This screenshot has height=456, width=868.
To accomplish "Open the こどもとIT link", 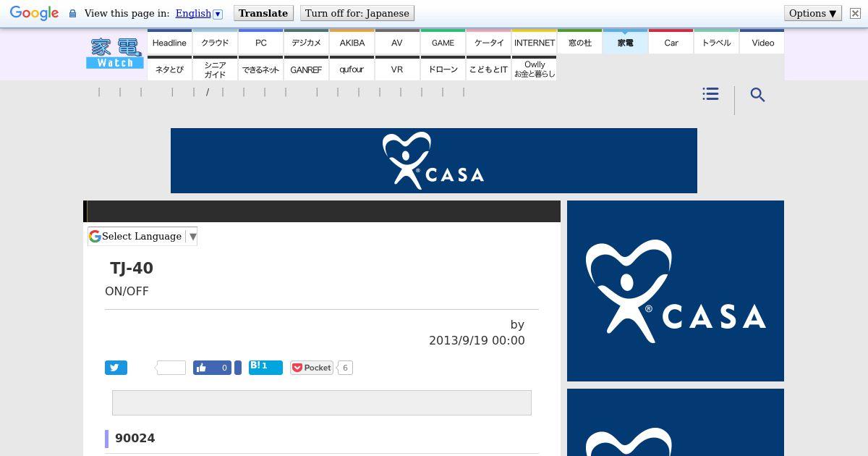I will pos(488,69).
